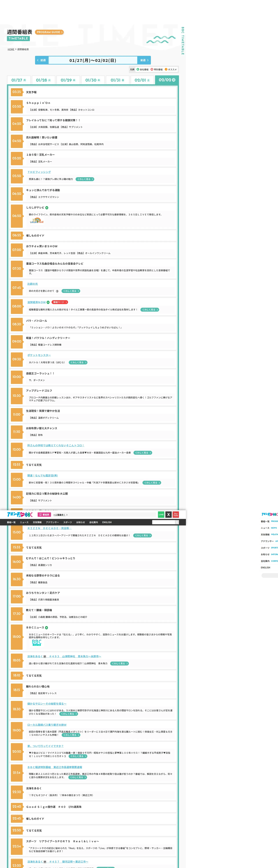Screen dimensions: 278x868
Task: Select the 01/31 Friday tab
Action: (117, 80)
